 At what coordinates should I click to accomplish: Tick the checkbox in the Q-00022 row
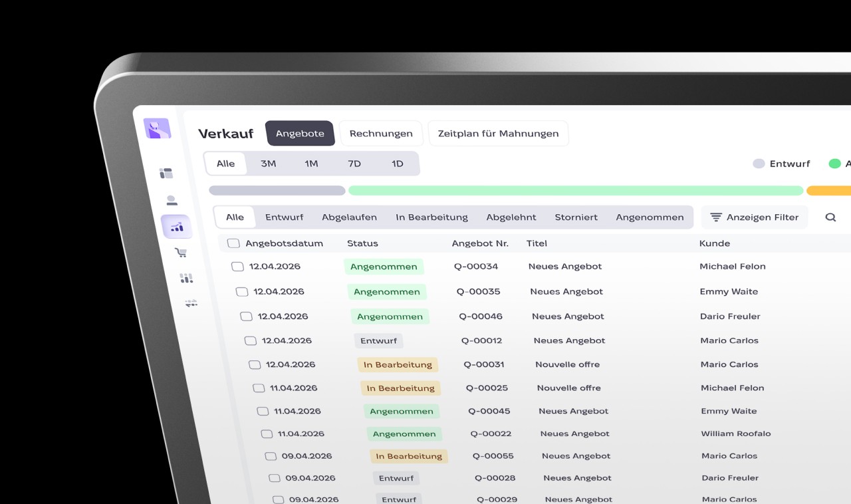[267, 434]
